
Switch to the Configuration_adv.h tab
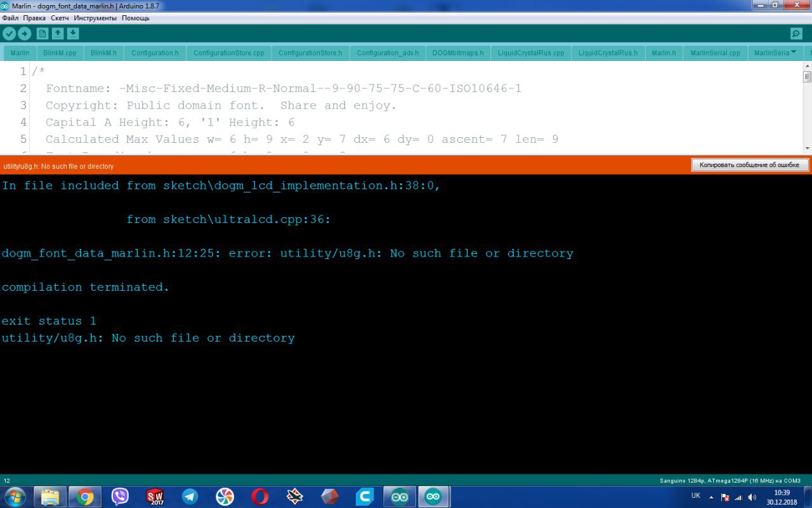coord(388,53)
